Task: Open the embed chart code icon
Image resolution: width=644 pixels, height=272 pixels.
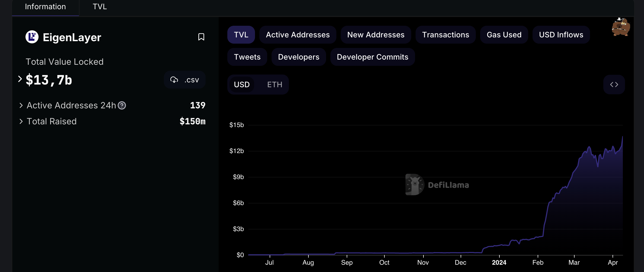Action: pyautogui.click(x=614, y=85)
